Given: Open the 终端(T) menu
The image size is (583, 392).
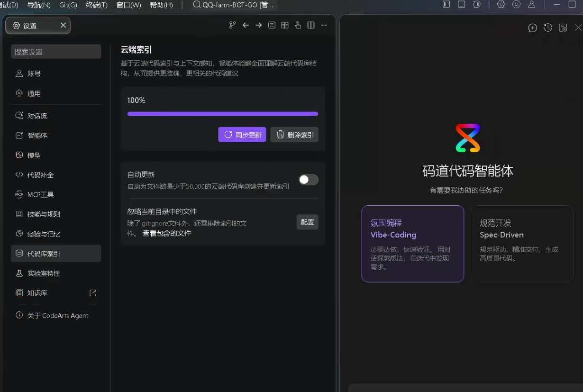Looking at the screenshot, I should tap(97, 5).
